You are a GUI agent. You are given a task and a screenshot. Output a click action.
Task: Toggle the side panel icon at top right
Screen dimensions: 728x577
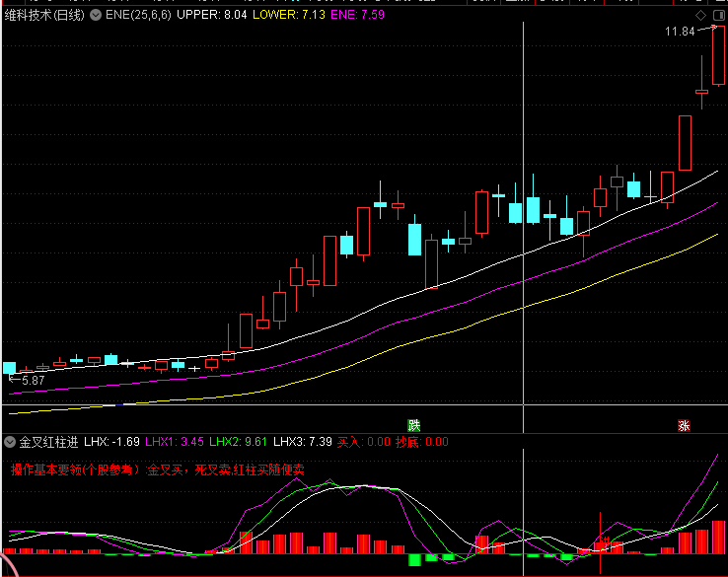coord(719,16)
